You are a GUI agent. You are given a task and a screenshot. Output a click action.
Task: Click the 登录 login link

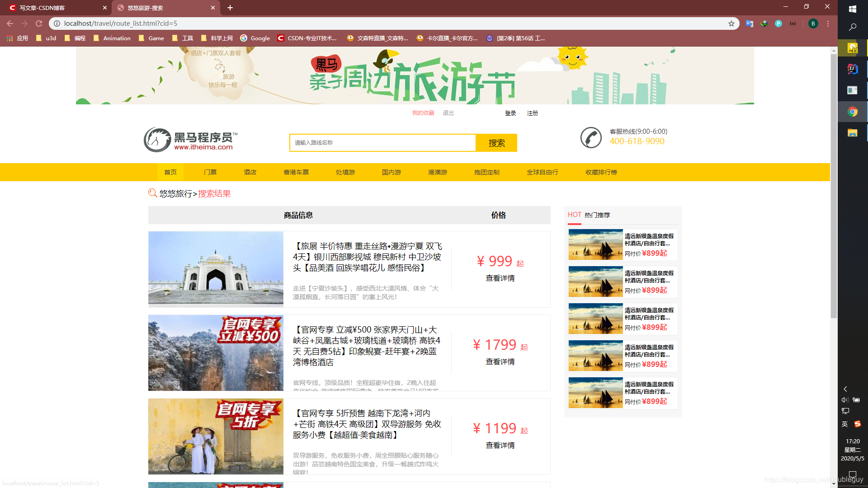coord(510,113)
